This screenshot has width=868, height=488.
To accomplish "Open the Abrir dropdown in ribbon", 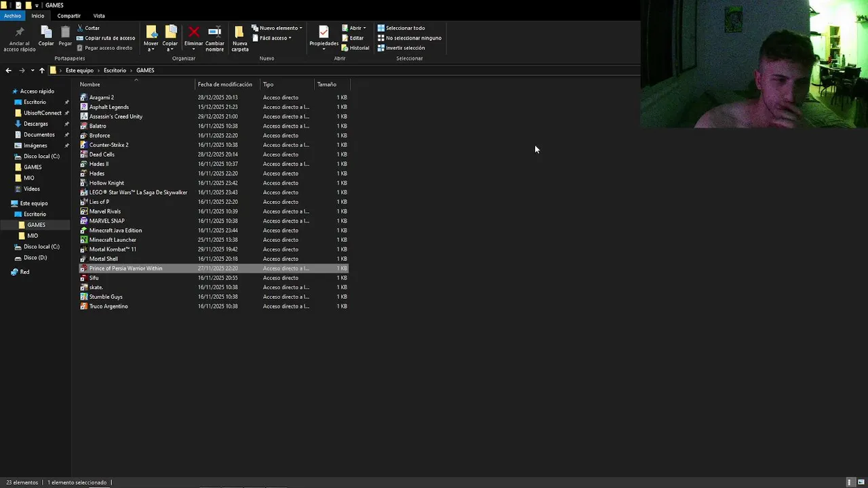I will 353,28.
